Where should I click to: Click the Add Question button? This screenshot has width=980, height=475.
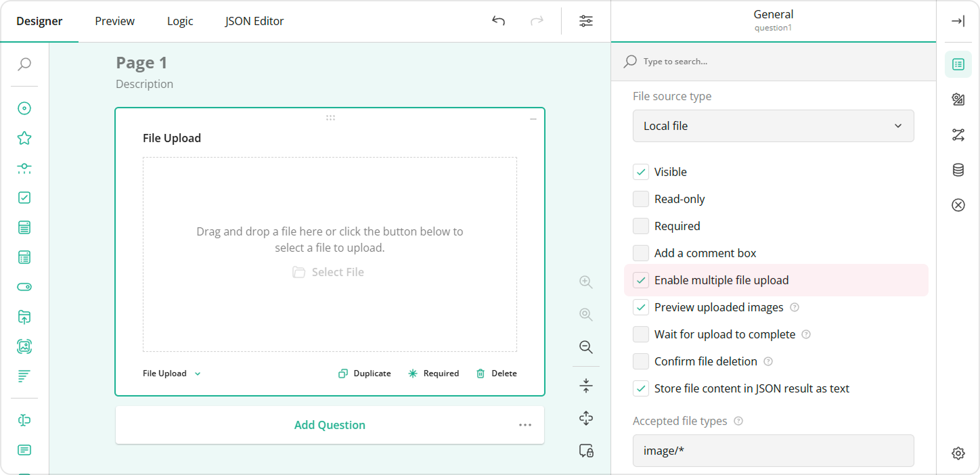coord(330,425)
